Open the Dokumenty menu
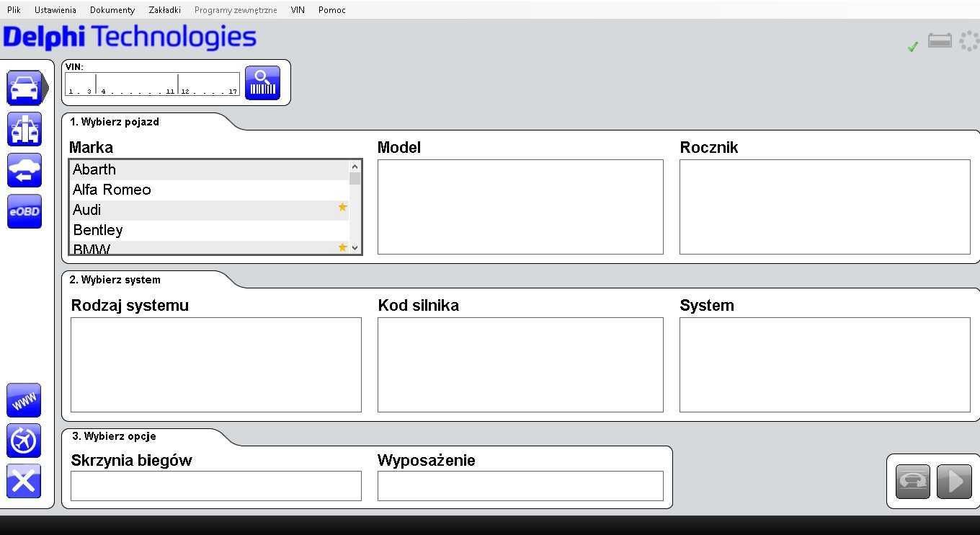Viewport: 980px width, 535px height. [112, 10]
